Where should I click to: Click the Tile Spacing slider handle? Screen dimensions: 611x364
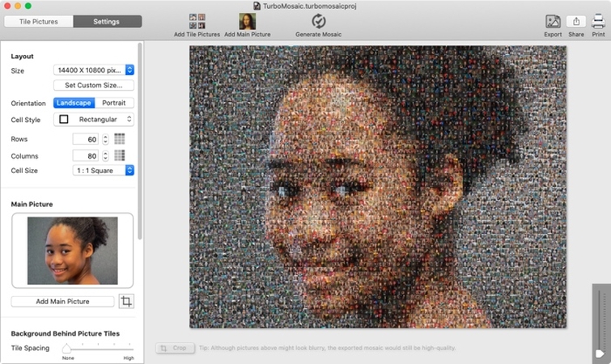[x=67, y=348]
